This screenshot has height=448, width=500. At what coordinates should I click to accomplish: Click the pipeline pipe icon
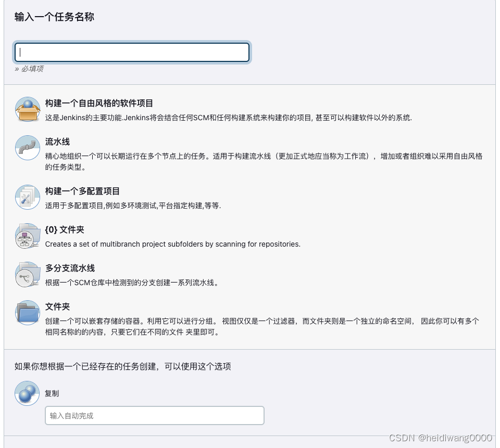28,148
